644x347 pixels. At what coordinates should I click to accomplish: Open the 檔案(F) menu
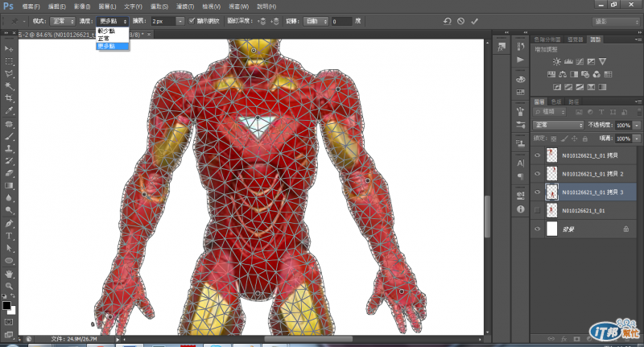pos(31,6)
